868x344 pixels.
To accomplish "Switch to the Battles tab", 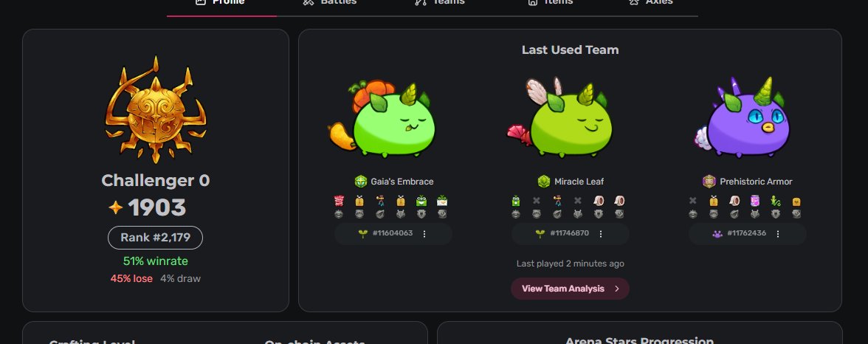I will click(330, 2).
